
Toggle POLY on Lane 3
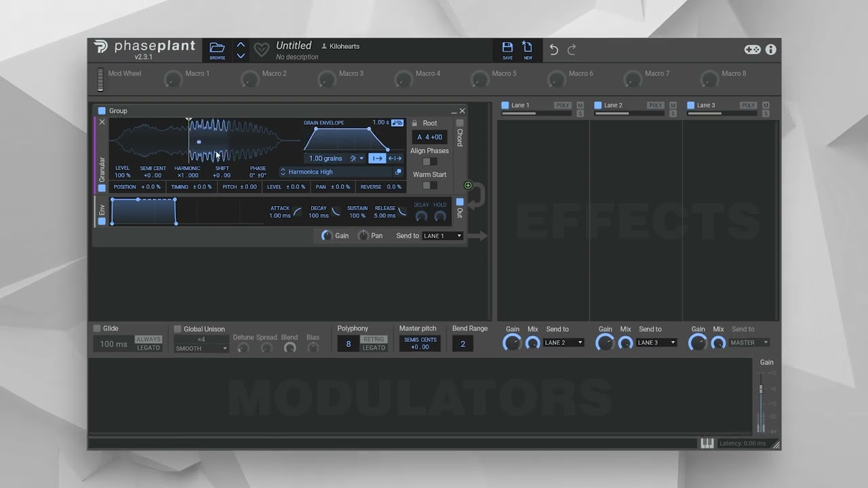(748, 105)
